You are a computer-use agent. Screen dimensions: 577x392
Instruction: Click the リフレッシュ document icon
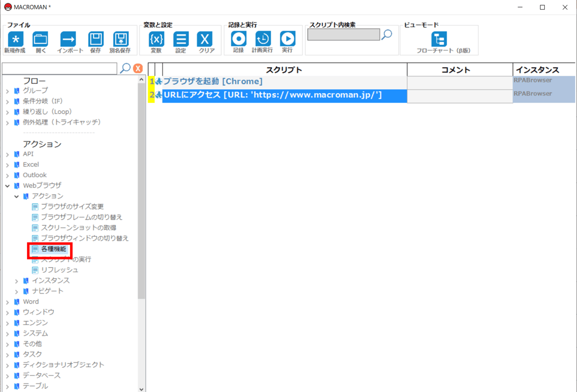[x=35, y=270]
